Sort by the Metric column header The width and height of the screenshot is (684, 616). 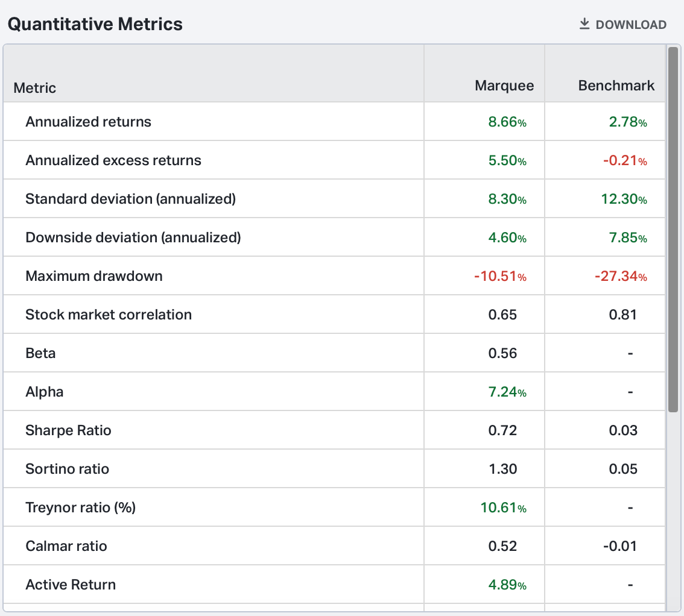[x=35, y=88]
